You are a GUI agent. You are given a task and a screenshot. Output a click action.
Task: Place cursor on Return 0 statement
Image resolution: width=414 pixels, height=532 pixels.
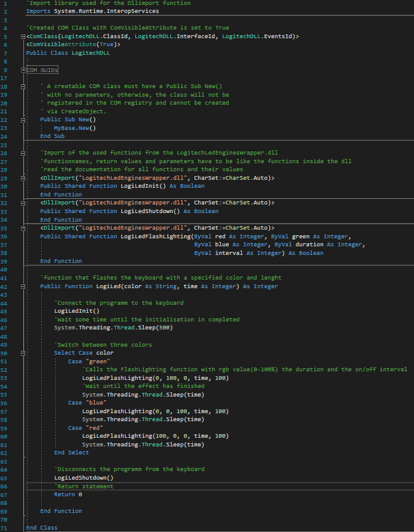click(x=68, y=494)
